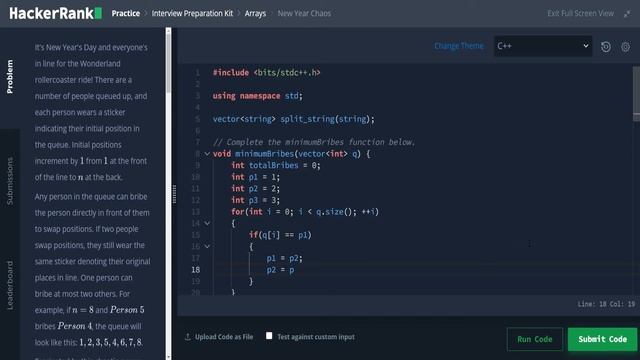Collapse the minimumBribes function fold at line 8
The height and width of the screenshot is (360, 640).
click(207, 154)
